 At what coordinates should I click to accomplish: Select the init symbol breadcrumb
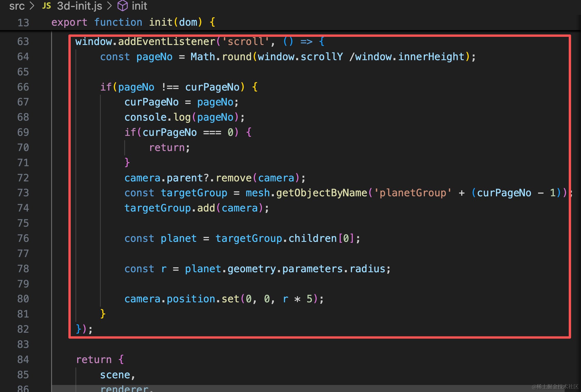[x=139, y=6]
